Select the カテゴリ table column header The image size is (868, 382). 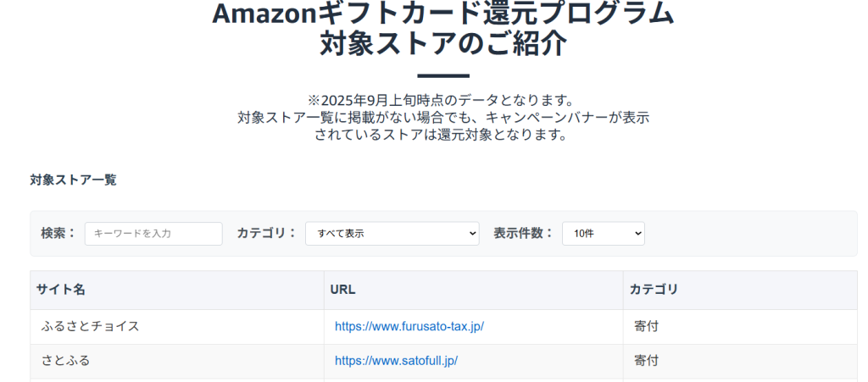(x=654, y=290)
